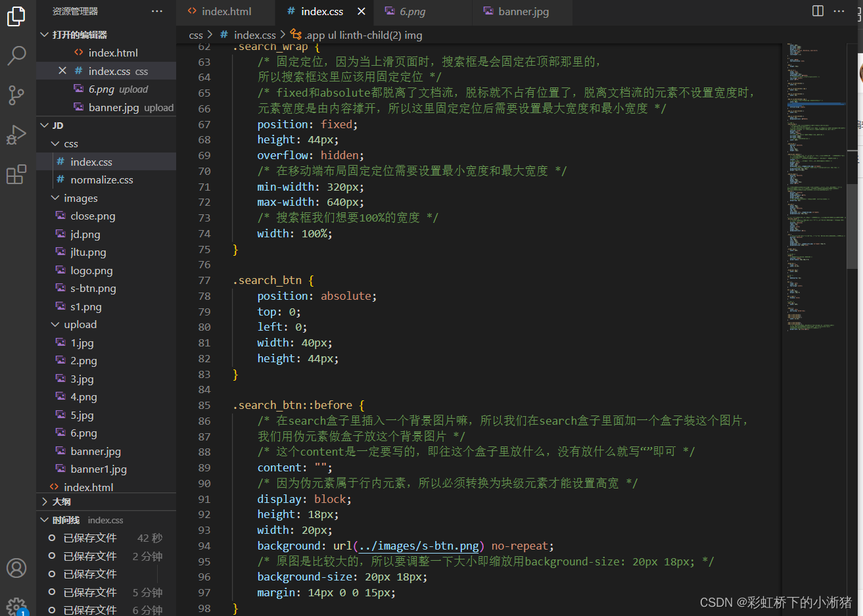863x616 pixels.
Task: Select the timeline entry saved 2 分钟 ago
Action: pyautogui.click(x=106, y=556)
